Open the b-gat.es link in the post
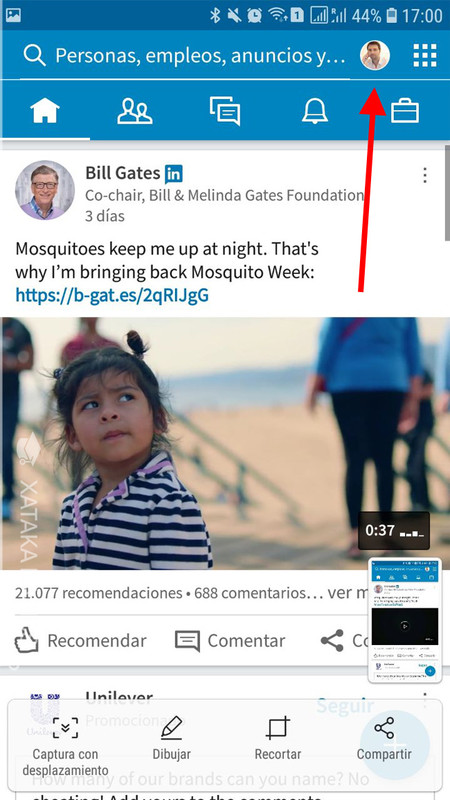 tap(112, 295)
